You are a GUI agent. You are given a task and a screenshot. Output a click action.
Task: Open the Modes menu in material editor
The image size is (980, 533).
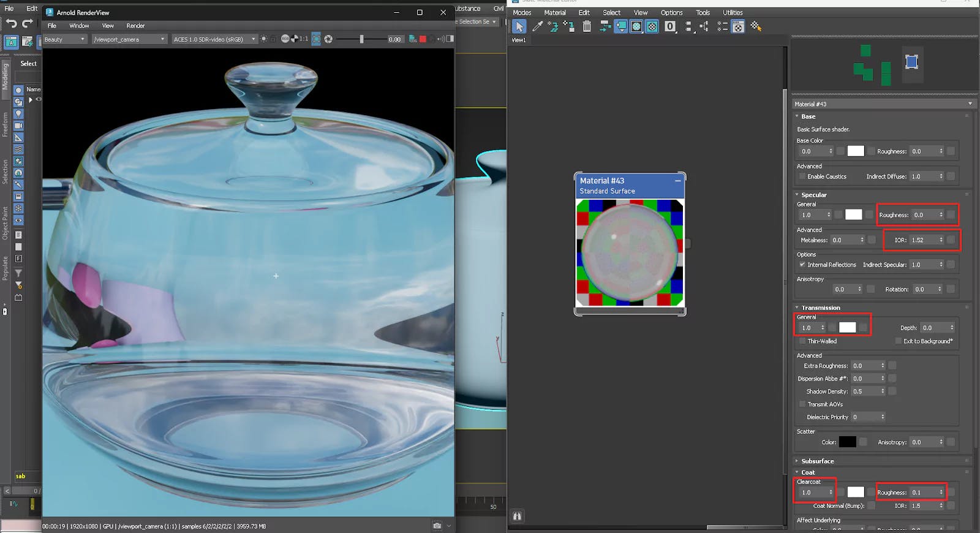[x=522, y=12]
